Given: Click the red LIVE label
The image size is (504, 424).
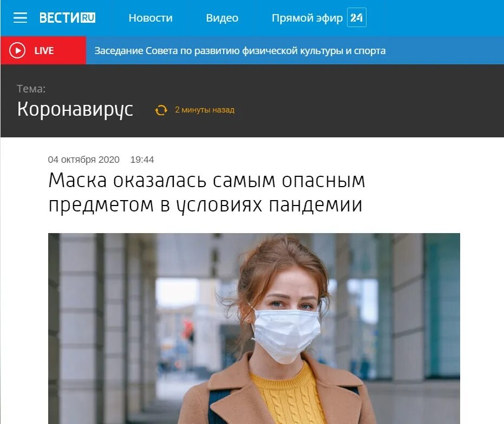Looking at the screenshot, I should 43,50.
